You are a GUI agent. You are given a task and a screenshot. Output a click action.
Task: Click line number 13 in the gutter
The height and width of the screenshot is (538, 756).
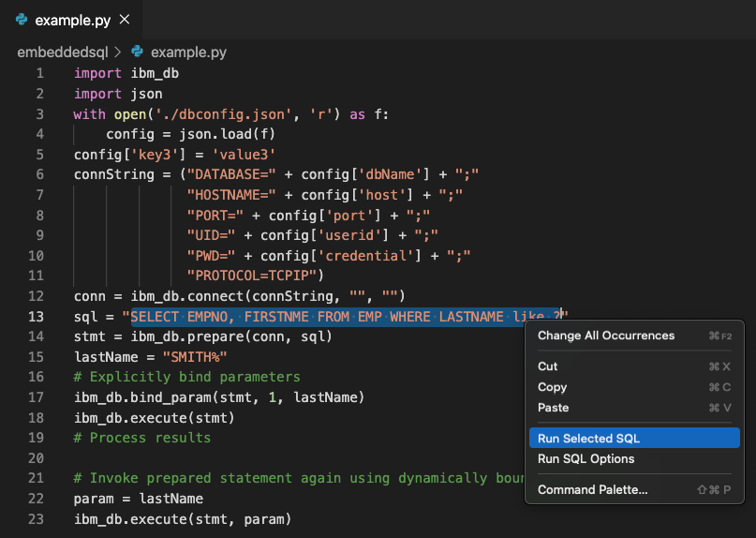[37, 317]
